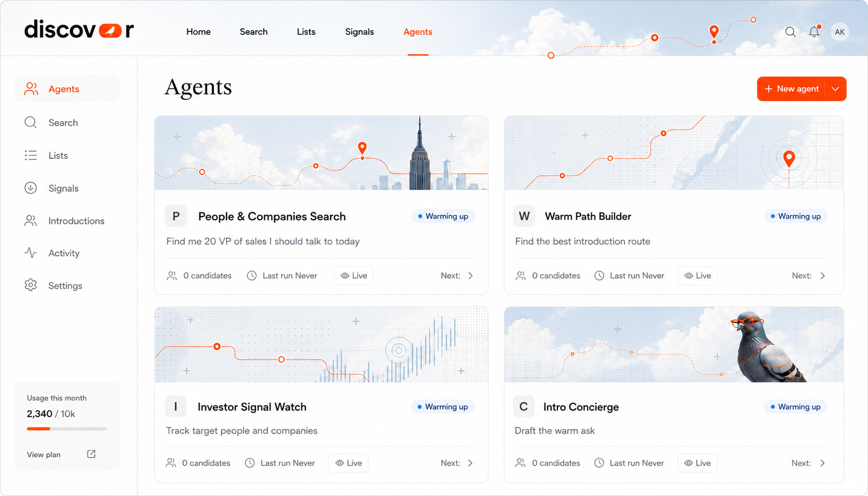Viewport: 868px width, 496px height.
Task: Click the discover logo
Action: [79, 30]
